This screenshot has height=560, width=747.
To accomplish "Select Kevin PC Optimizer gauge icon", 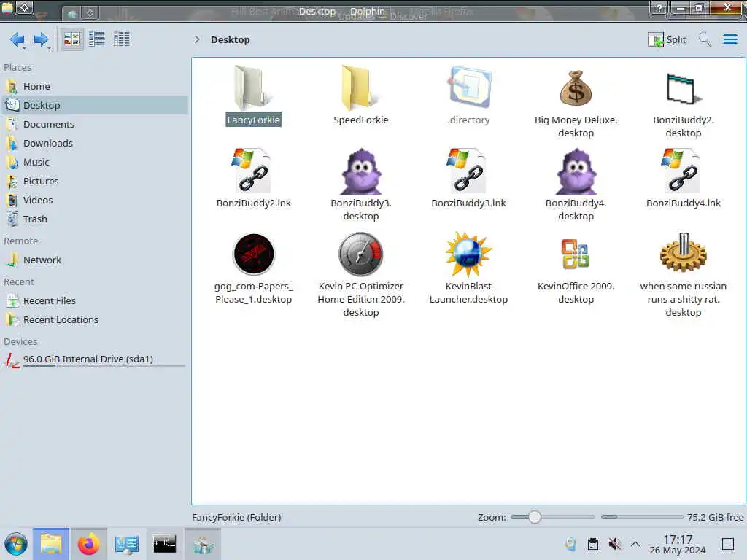I will click(360, 254).
